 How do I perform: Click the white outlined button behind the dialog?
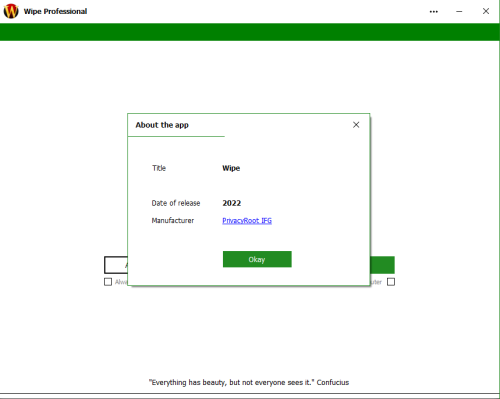(x=116, y=265)
